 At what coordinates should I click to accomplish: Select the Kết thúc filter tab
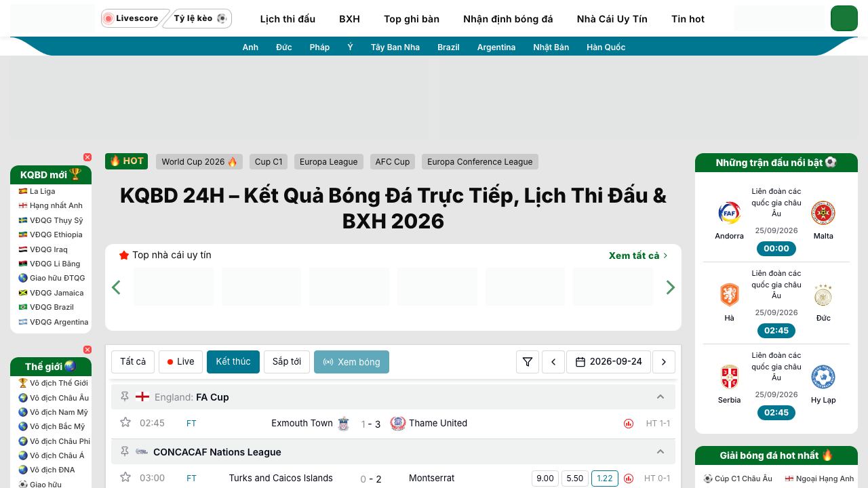(x=233, y=362)
